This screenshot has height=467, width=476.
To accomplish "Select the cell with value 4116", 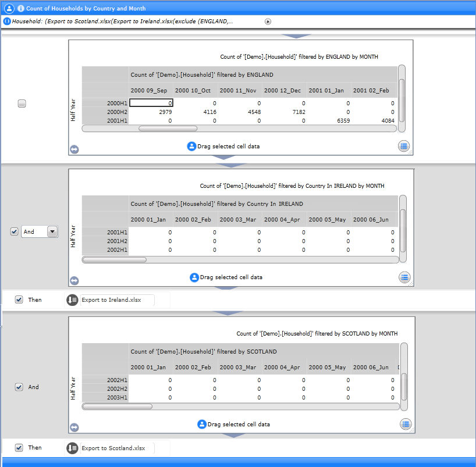I will pos(196,112).
